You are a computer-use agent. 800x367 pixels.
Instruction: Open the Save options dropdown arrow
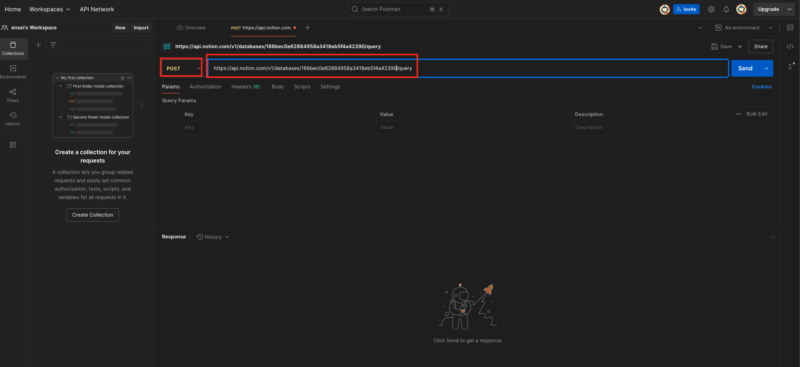pos(740,46)
